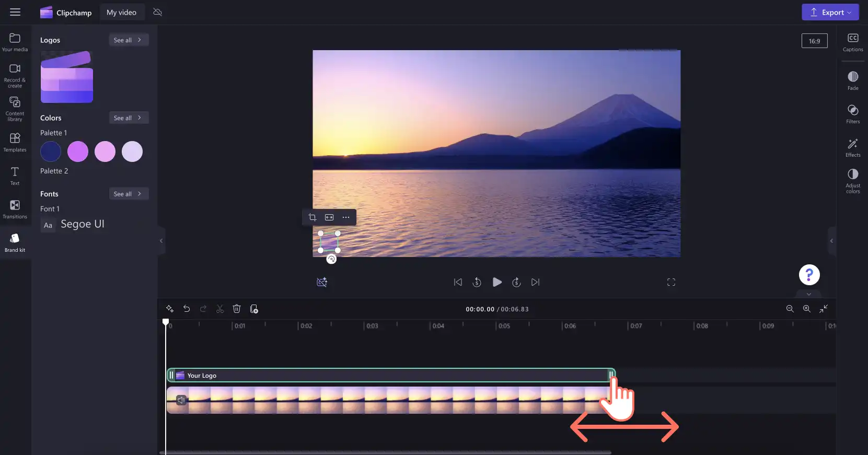This screenshot has height=455, width=868.
Task: Collapse the left sidebar panel
Action: point(161,241)
